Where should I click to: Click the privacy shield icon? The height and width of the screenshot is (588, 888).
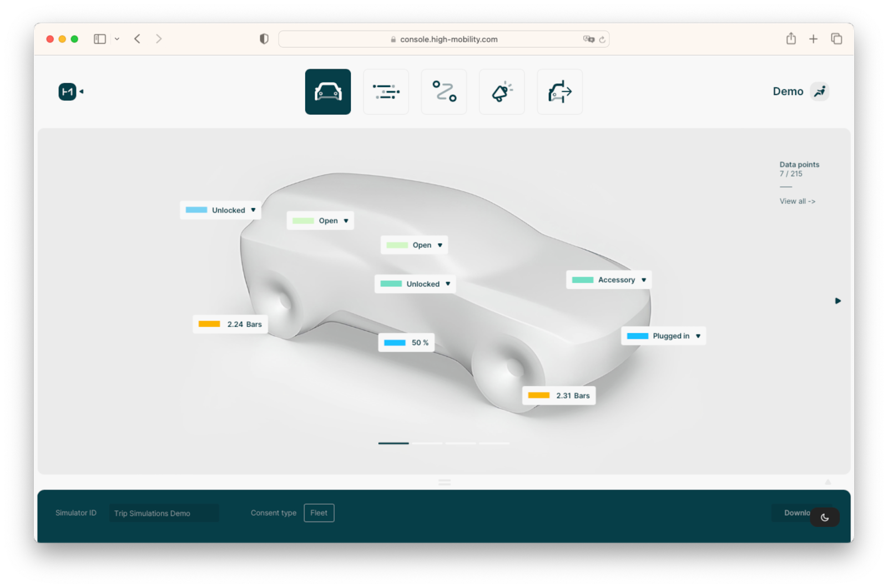point(264,39)
